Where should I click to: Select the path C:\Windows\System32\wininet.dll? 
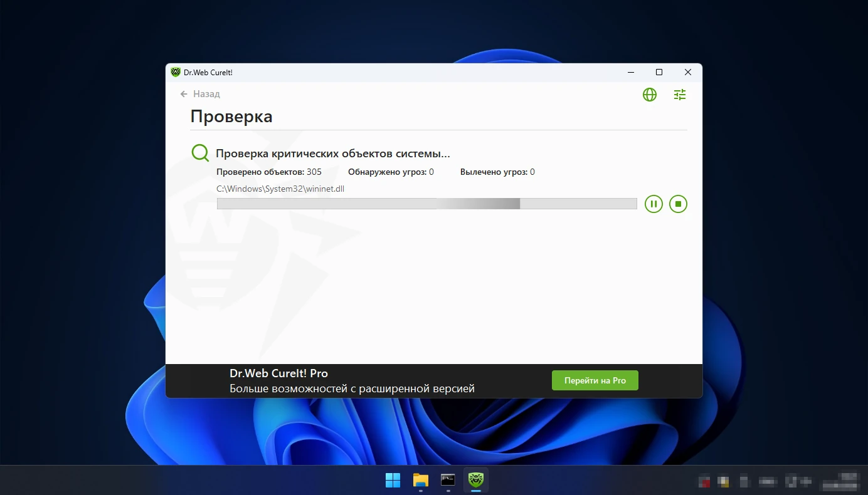(x=280, y=189)
